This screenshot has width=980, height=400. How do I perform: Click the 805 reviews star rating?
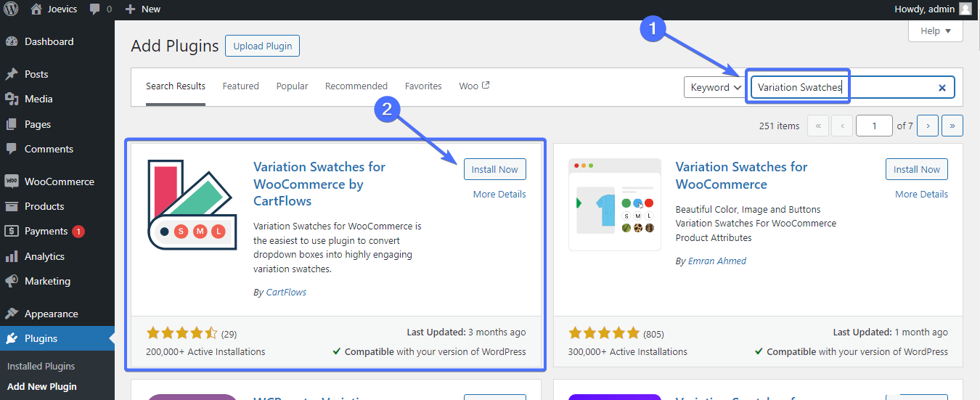[604, 333]
